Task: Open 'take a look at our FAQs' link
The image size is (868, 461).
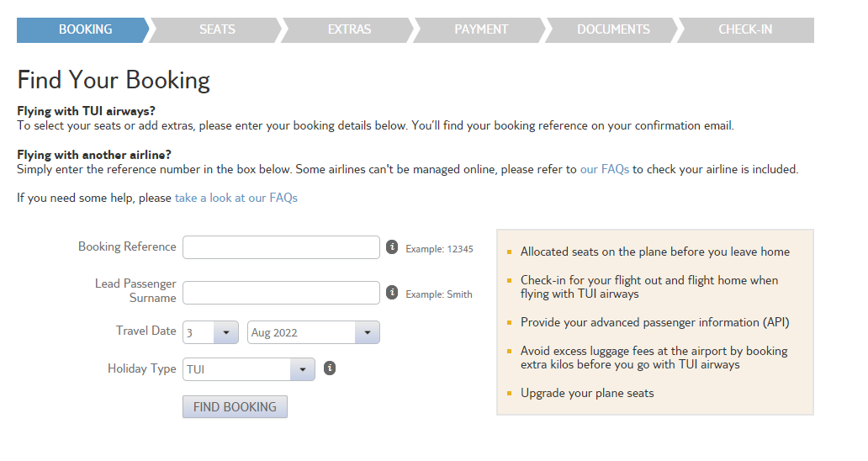Action: 236,199
